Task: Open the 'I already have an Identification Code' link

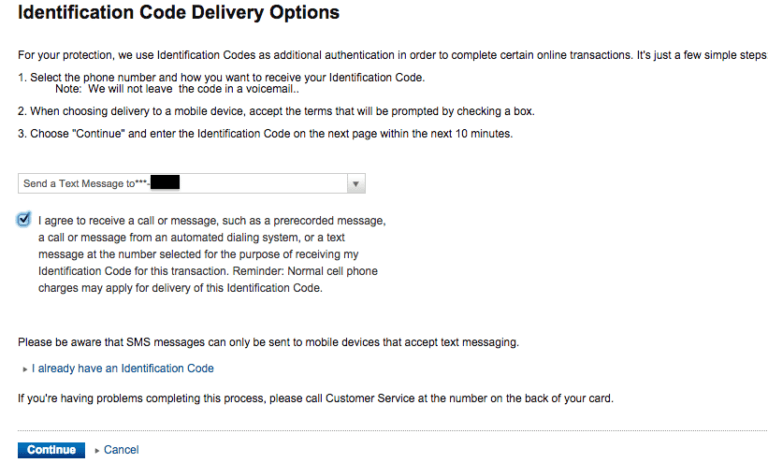Action: [122, 368]
